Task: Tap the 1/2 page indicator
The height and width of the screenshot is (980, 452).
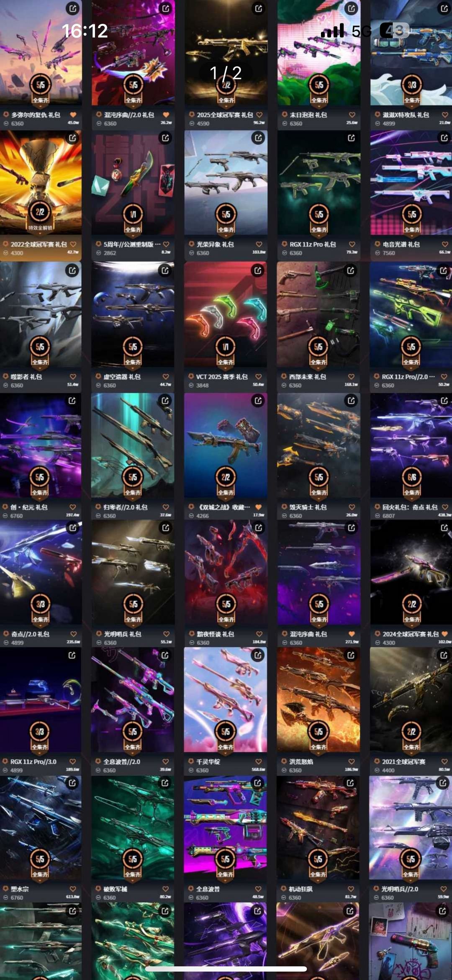Action: 226,73
